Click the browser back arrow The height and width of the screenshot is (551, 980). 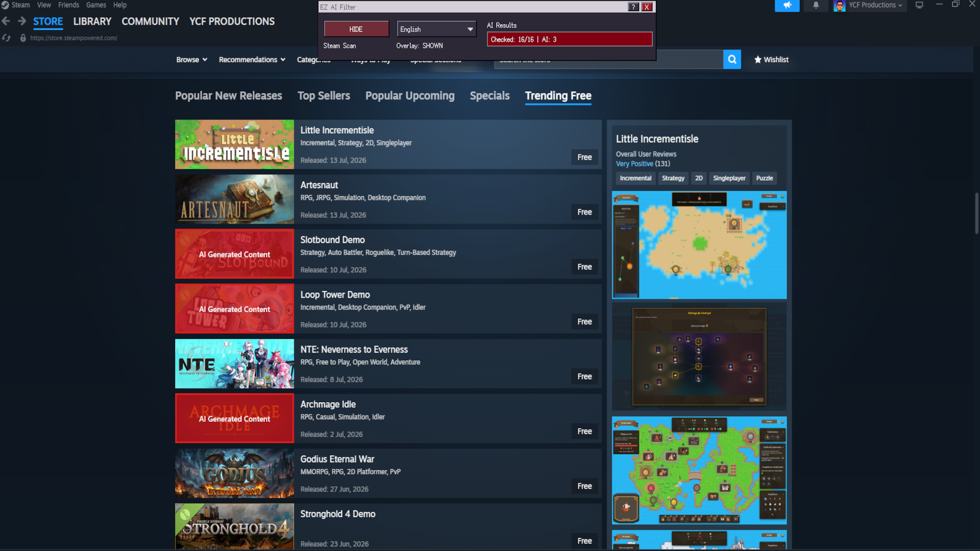pyautogui.click(x=6, y=21)
